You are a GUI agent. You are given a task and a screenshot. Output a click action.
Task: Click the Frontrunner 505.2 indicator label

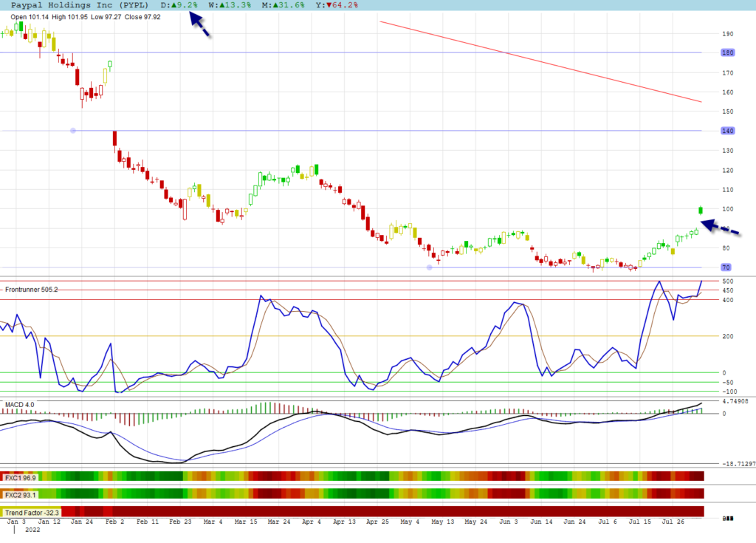(x=31, y=290)
